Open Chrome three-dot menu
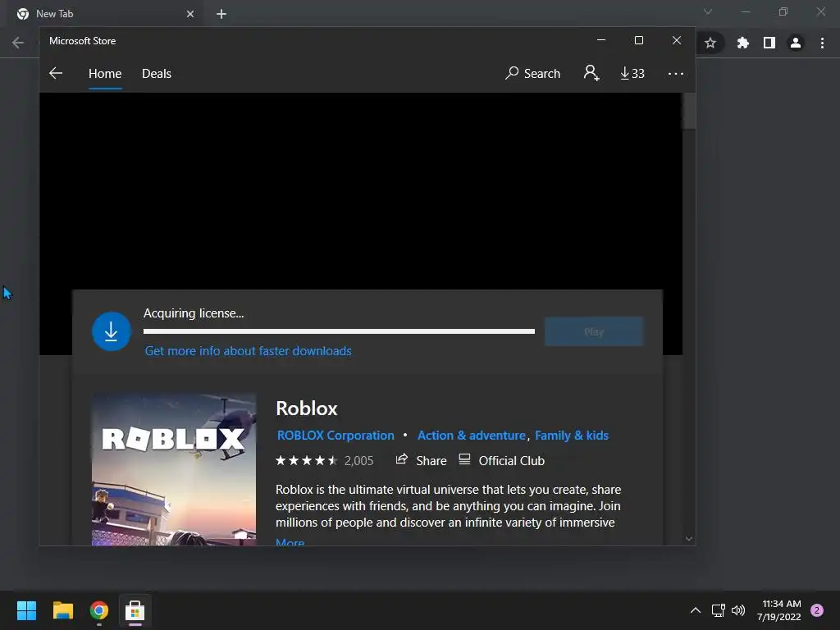Screen dimensions: 840x630 tap(822, 43)
